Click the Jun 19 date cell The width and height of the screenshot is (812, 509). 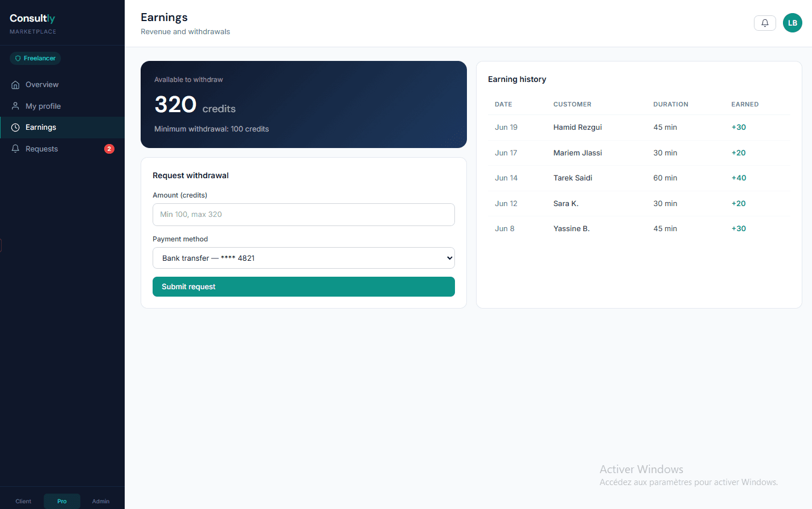point(506,128)
